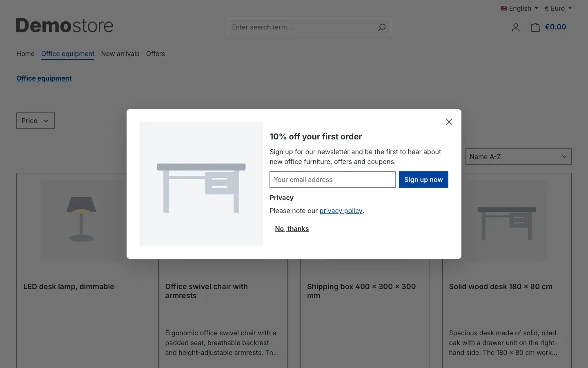Open the user account icon
588x368 pixels.
point(516,27)
